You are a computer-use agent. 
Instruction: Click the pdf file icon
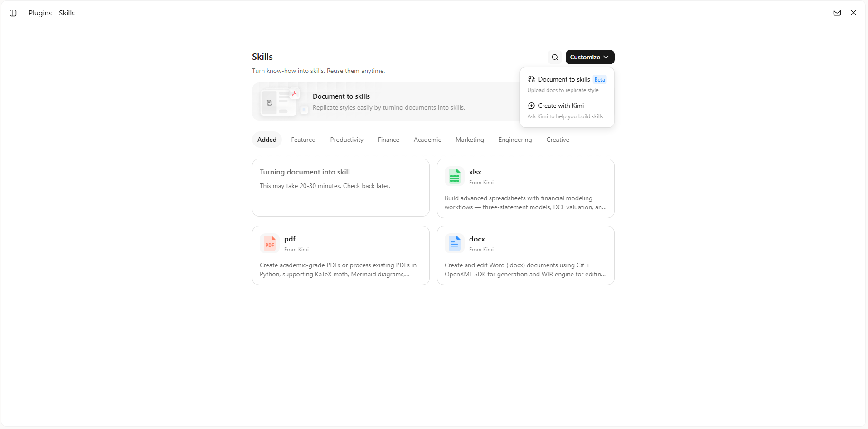click(270, 243)
